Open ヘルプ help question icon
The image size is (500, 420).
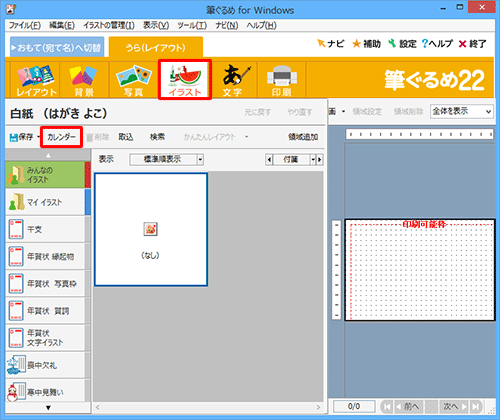pos(437,44)
